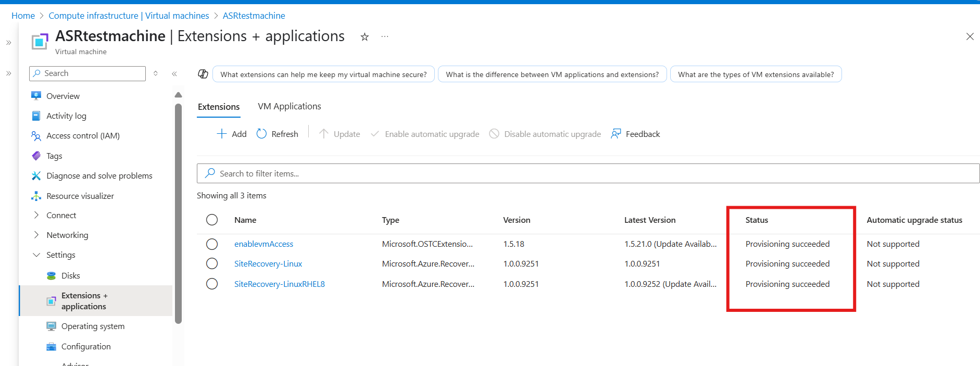The height and width of the screenshot is (366, 980).
Task: Click the Activity log icon in sidebar
Action: 36,116
